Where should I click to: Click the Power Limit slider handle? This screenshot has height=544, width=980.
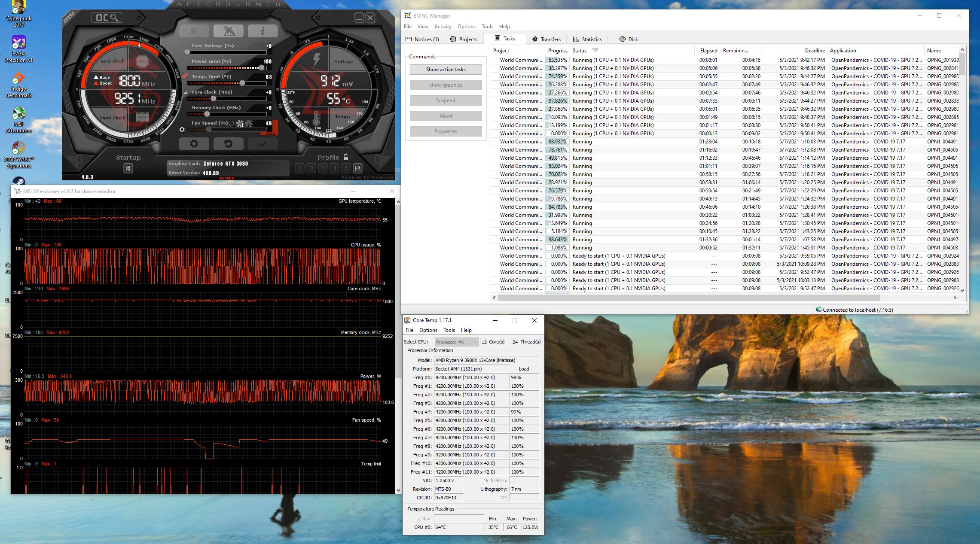(x=262, y=68)
